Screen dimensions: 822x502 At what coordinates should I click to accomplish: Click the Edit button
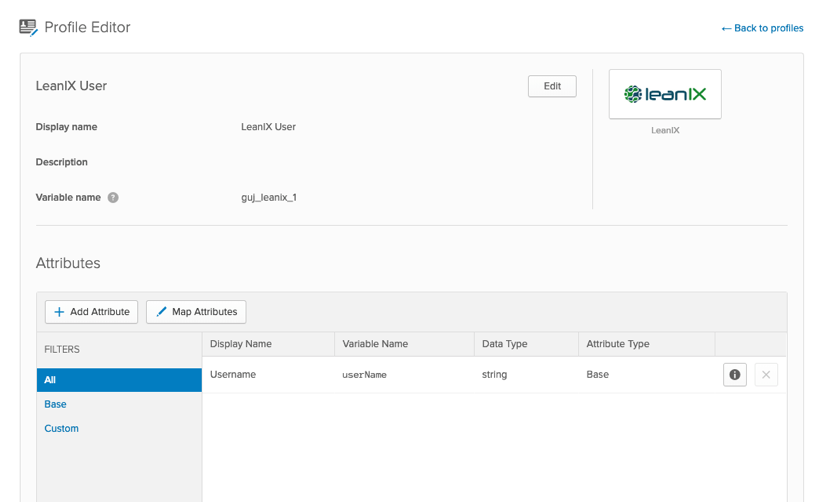click(552, 86)
